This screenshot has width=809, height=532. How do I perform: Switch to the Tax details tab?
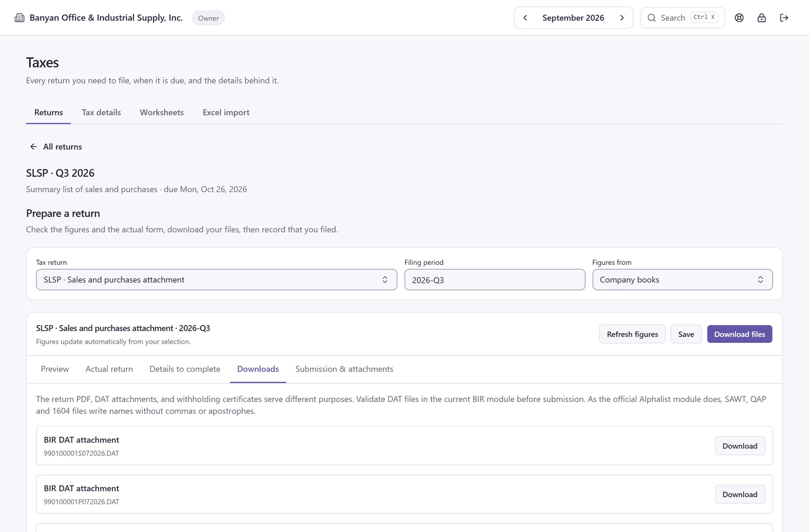point(101,112)
